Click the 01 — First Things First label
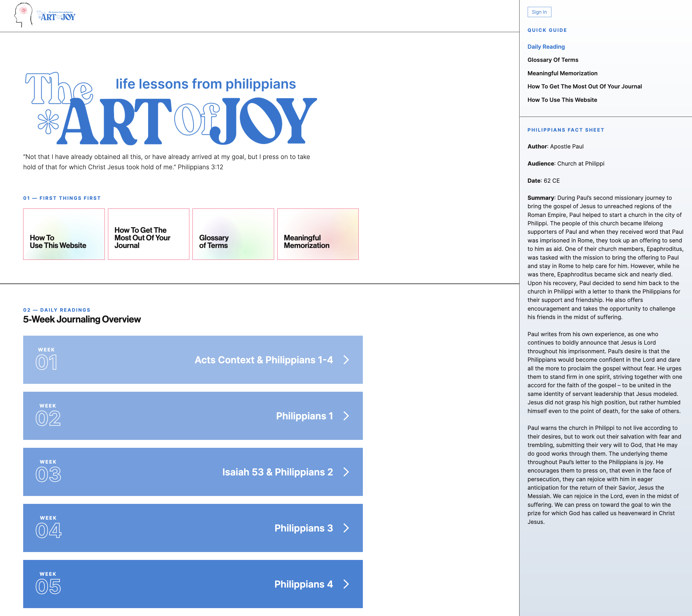692x616 pixels. pos(62,198)
